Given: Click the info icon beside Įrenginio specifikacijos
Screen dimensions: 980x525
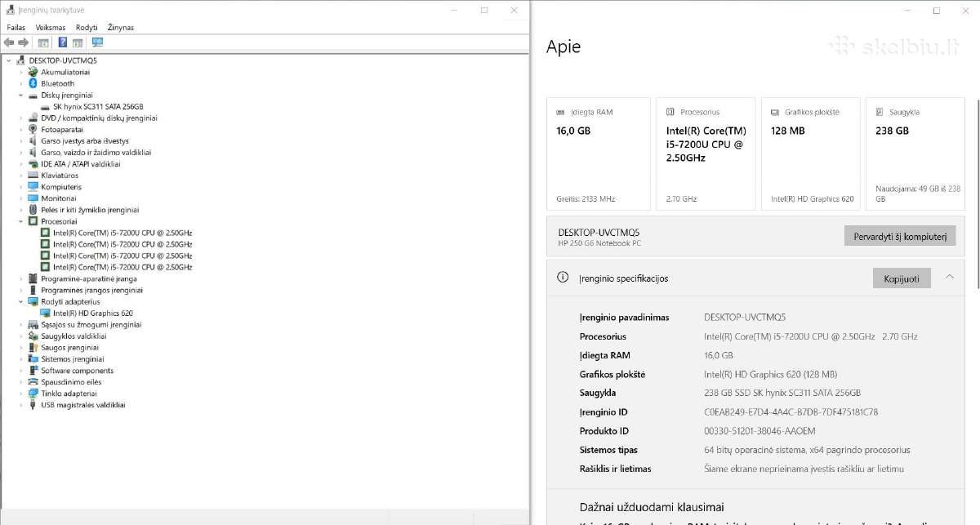Looking at the screenshot, I should (x=563, y=278).
